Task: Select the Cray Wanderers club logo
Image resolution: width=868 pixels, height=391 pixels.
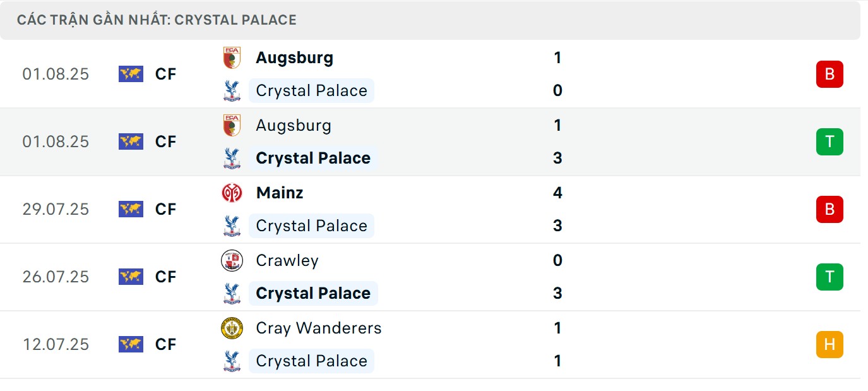Action: [x=232, y=328]
